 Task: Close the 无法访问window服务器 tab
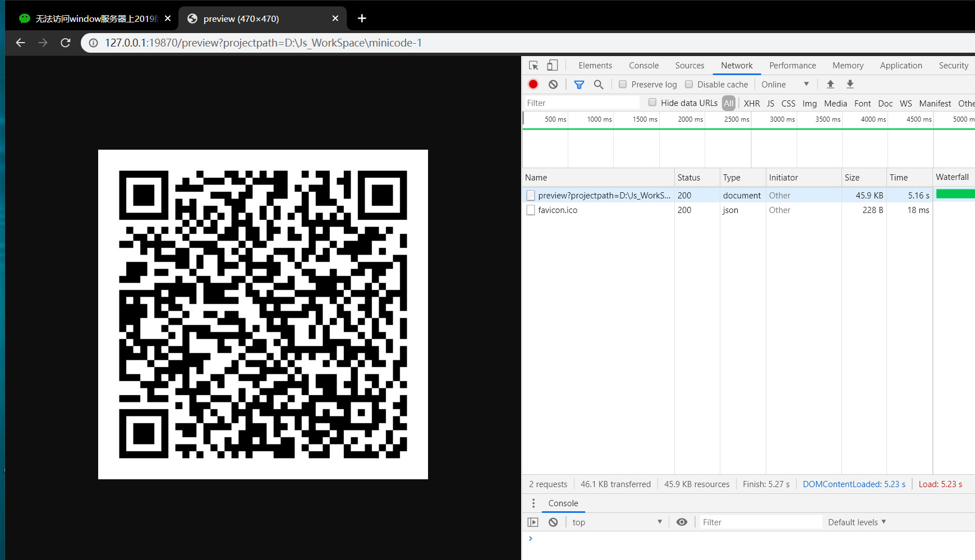click(x=168, y=18)
